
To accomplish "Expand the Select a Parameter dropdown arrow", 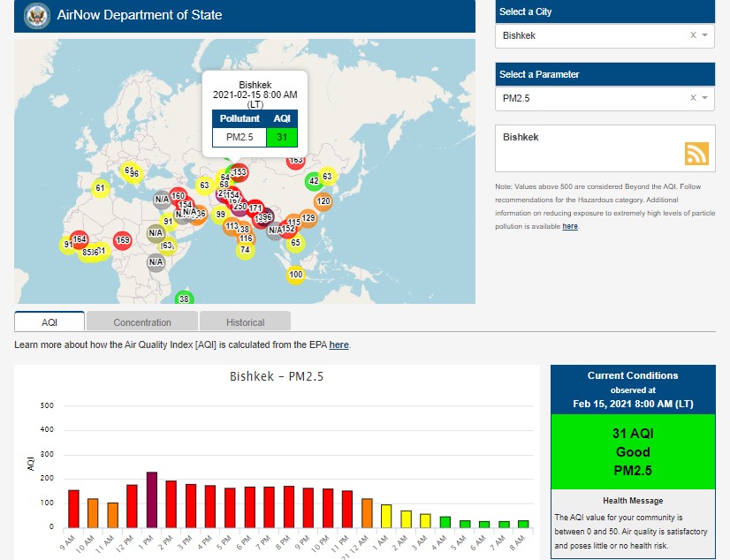I will pos(705,98).
